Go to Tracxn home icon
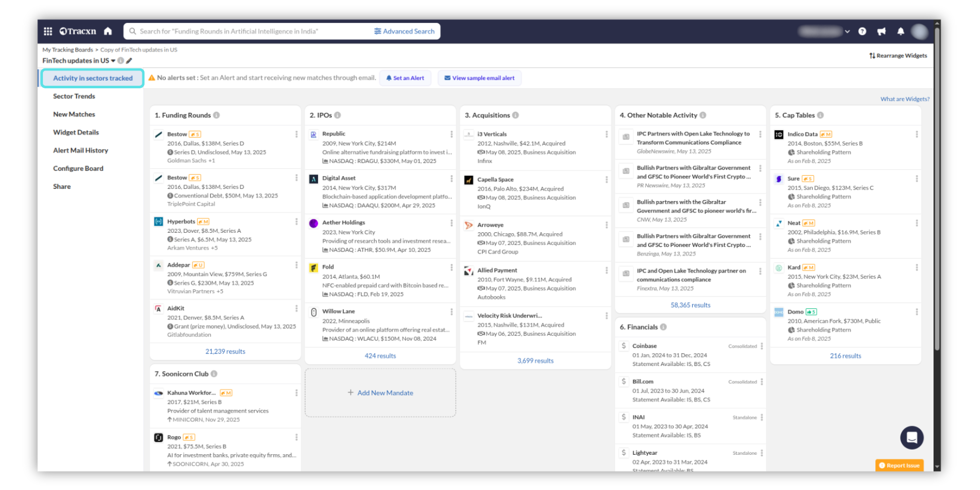Viewport: 980px width, 490px height. (108, 31)
